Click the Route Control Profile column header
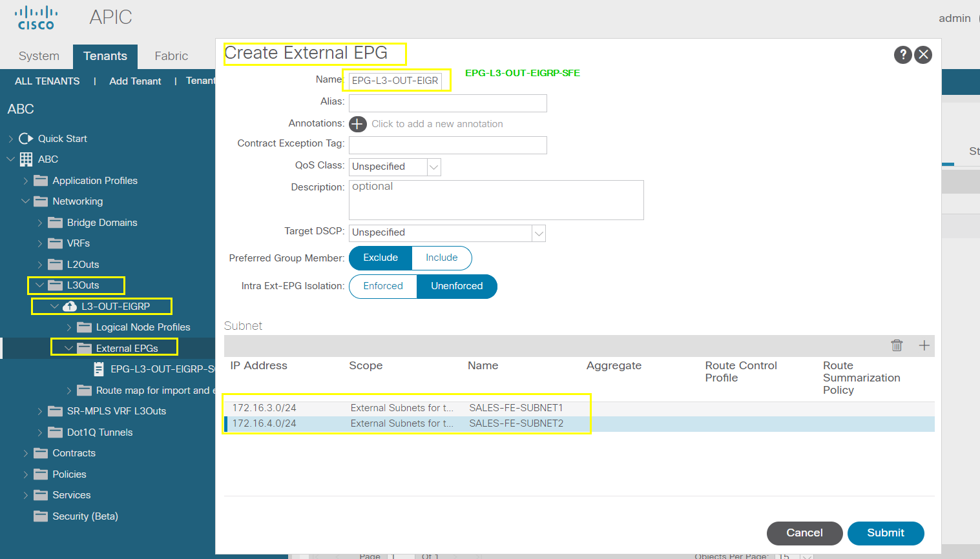 [741, 371]
